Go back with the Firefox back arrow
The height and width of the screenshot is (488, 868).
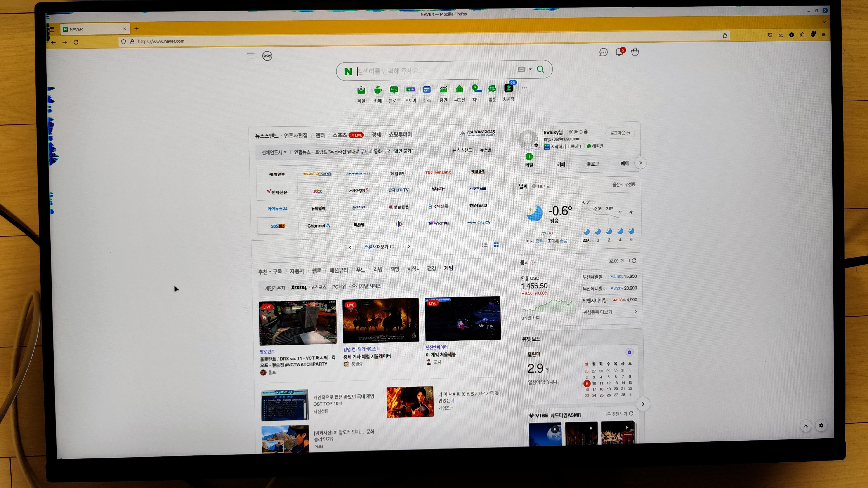pos(54,42)
